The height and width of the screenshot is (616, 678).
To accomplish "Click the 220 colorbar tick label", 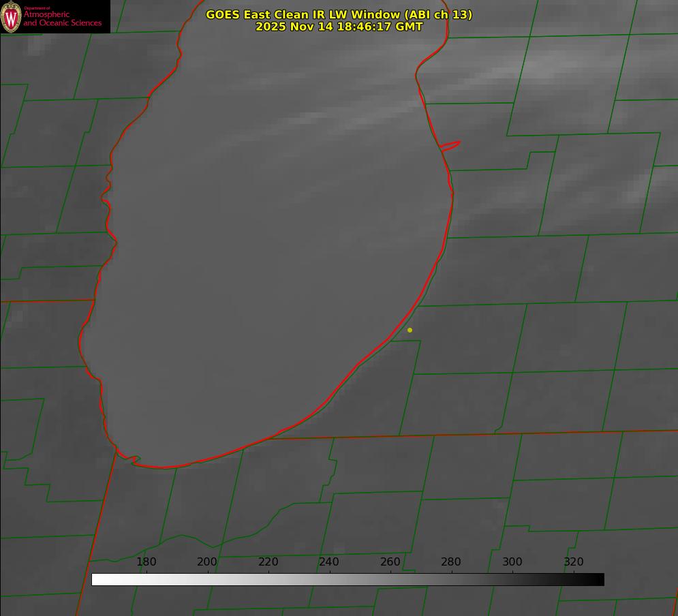I will tap(268, 562).
